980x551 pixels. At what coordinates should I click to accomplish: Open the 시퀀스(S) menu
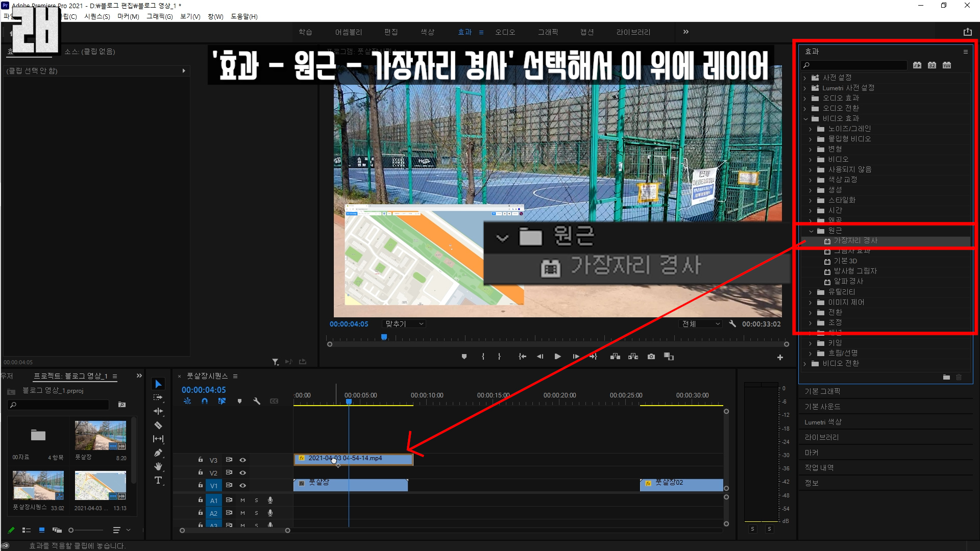pos(97,16)
